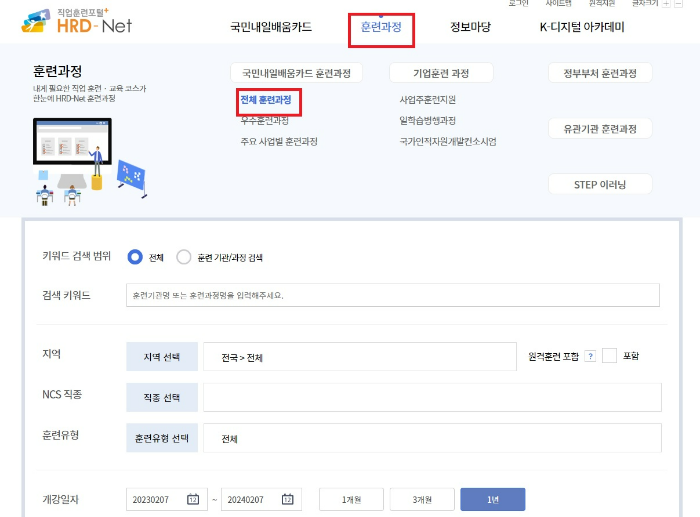
Task: Open 국민내일배움카드 main menu
Action: point(271,27)
